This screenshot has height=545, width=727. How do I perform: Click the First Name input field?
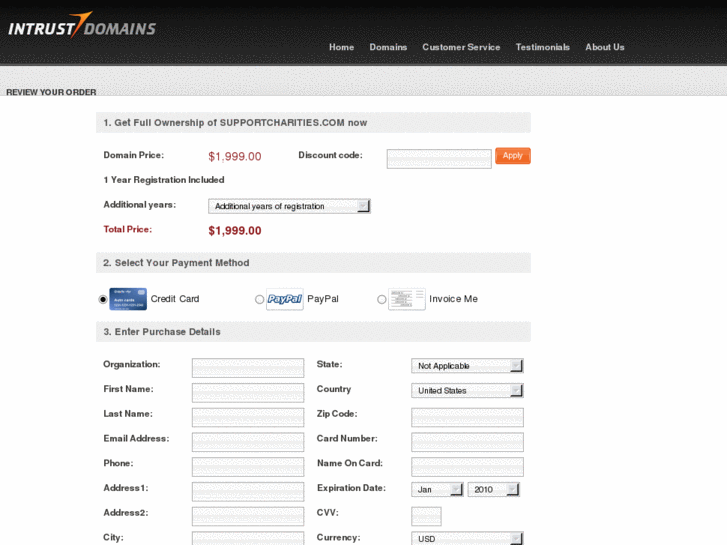[x=248, y=392]
